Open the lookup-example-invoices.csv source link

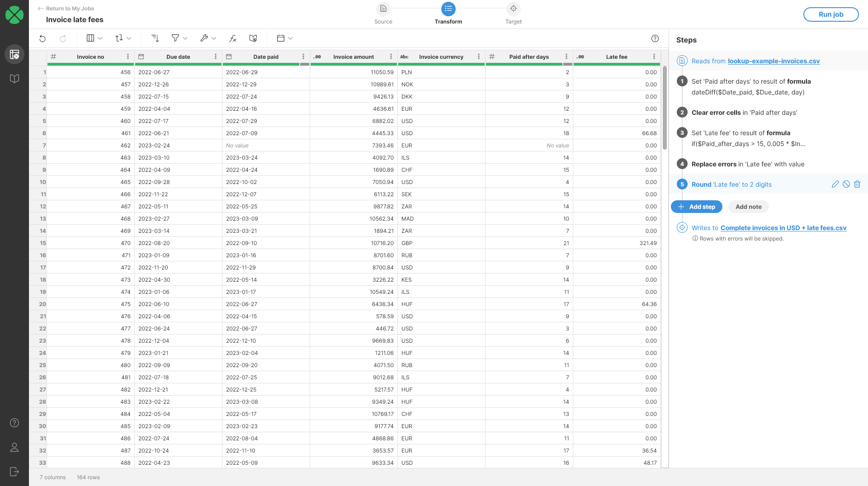coord(774,61)
